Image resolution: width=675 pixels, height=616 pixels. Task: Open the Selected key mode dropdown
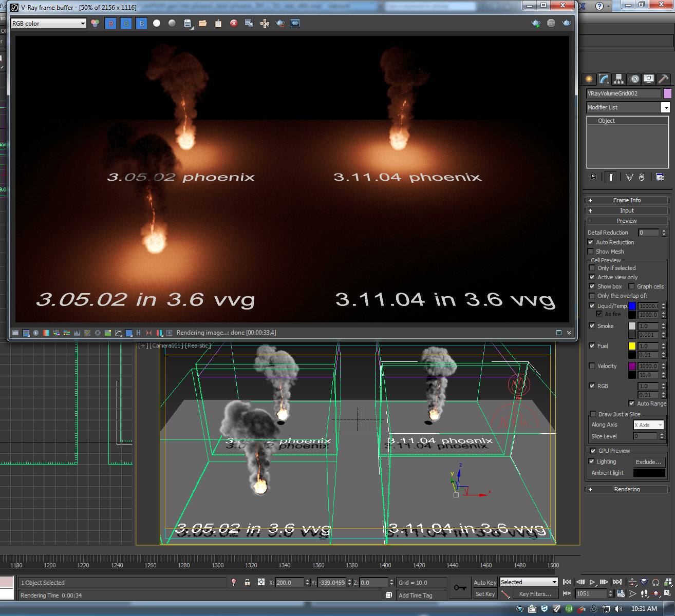tap(529, 582)
